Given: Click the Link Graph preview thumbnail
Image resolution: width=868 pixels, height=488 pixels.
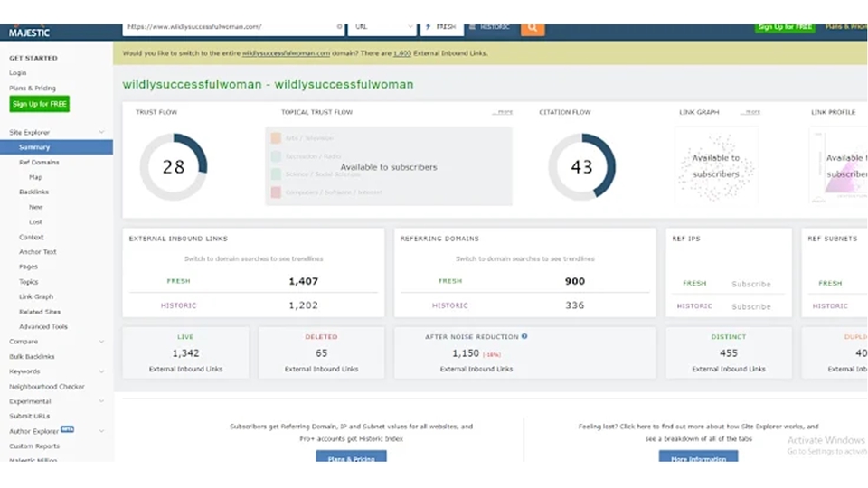Looking at the screenshot, I should pos(716,164).
